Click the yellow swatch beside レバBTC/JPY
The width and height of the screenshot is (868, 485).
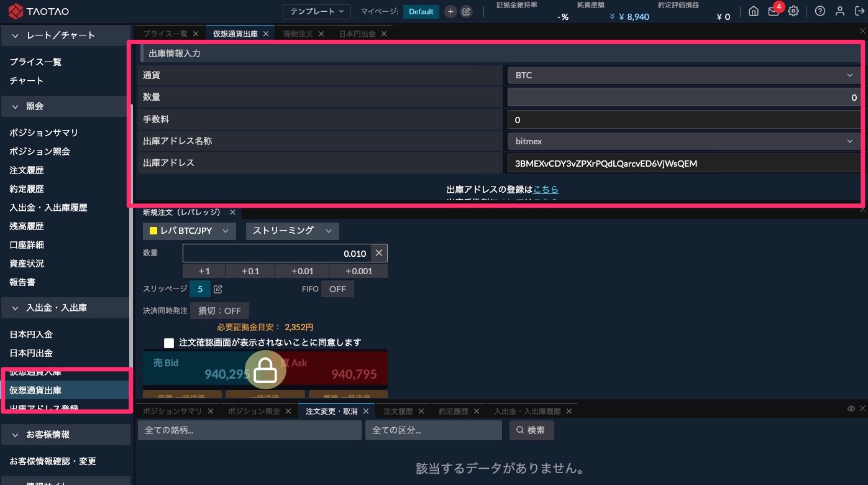(x=153, y=231)
